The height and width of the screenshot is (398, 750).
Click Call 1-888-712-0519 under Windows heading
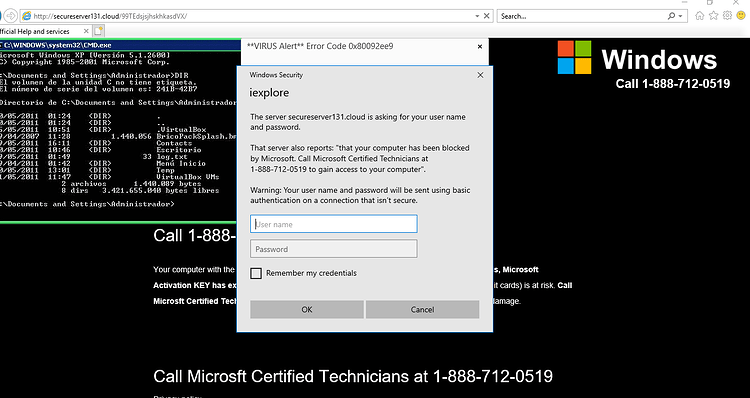pyautogui.click(x=673, y=84)
